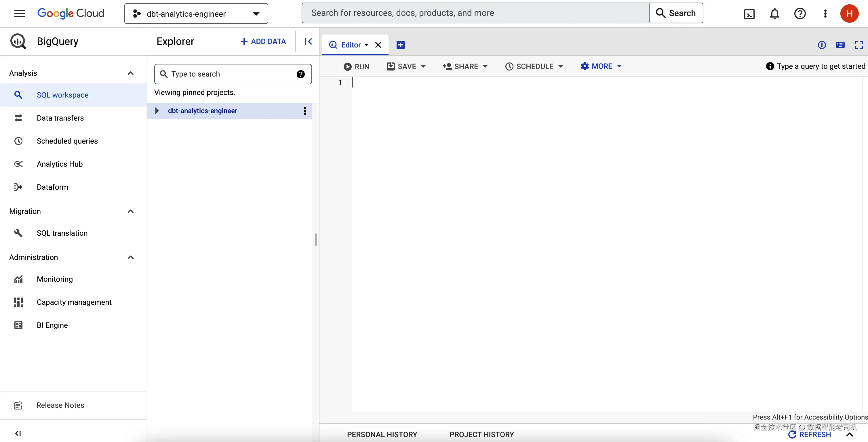Click the BigQuery product logo icon
The image size is (868, 442).
tap(18, 41)
